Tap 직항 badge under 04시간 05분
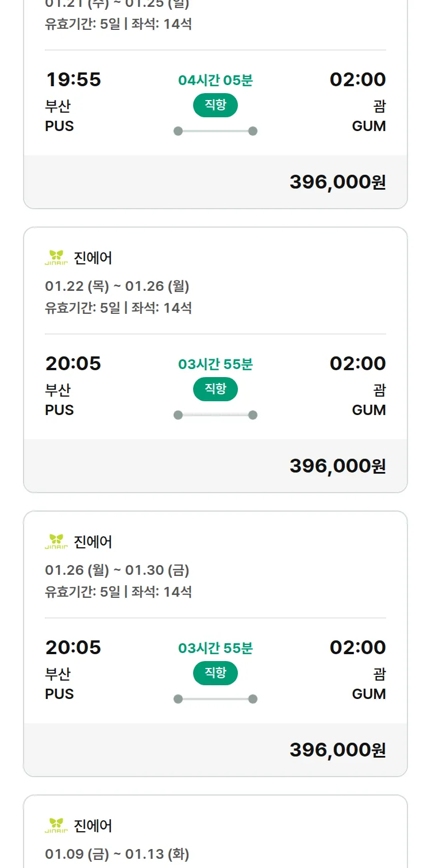Image resolution: width=431 pixels, height=868 pixels. tap(215, 105)
